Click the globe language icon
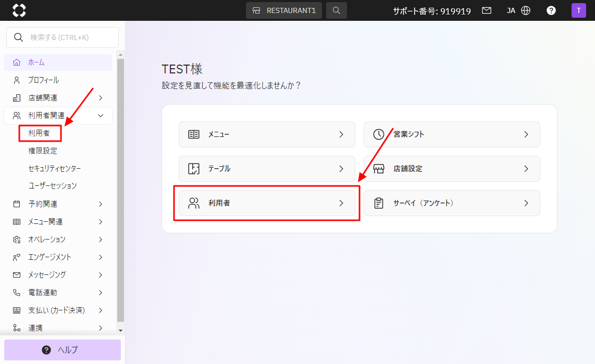This screenshot has height=364, width=595. [526, 10]
